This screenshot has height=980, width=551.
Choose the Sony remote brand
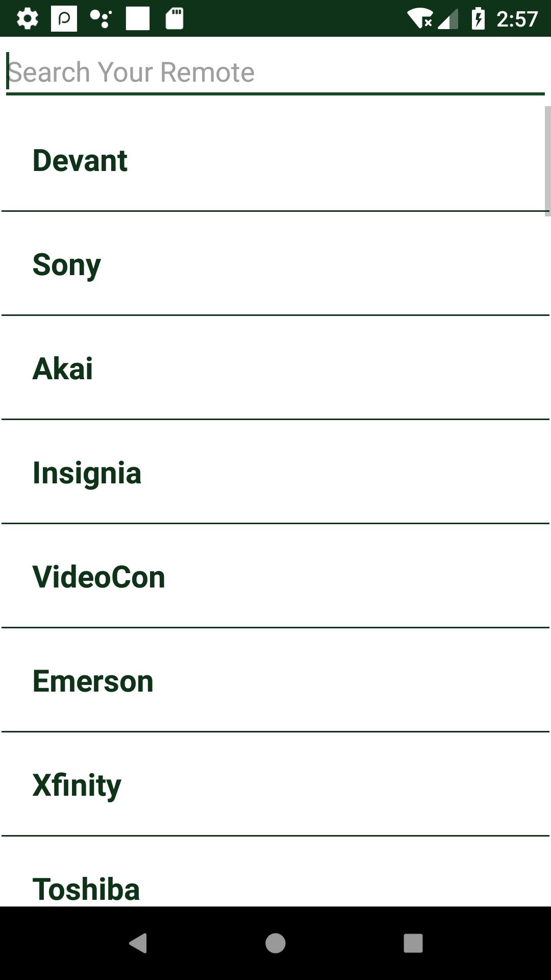(x=275, y=264)
